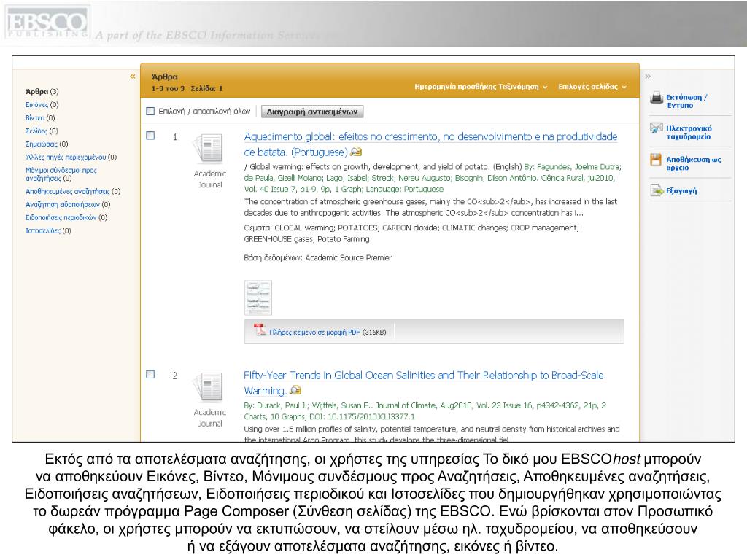Click the floppy disk save icon
747x560 pixels.
coord(656,160)
